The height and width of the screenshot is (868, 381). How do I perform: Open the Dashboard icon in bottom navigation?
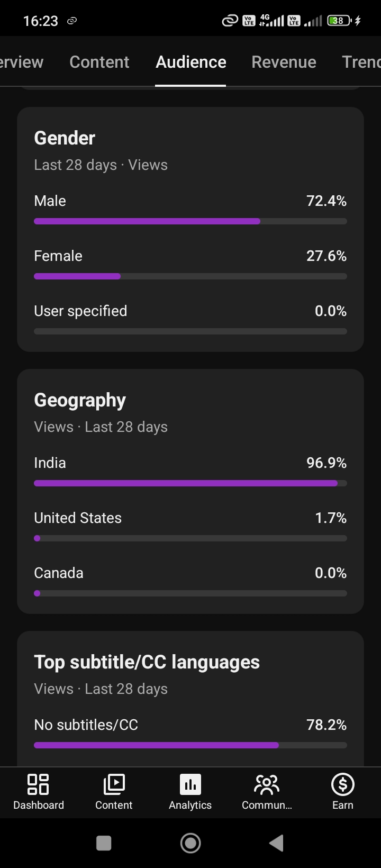coord(38,784)
